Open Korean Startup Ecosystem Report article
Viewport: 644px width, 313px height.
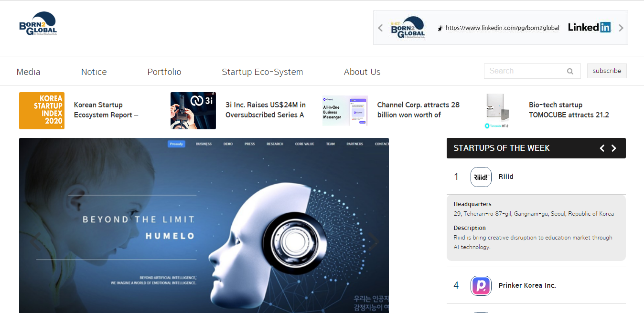pyautogui.click(x=106, y=110)
